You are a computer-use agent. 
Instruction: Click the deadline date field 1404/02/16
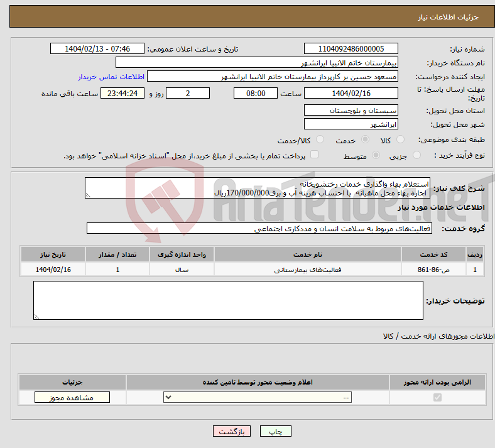[x=351, y=93]
